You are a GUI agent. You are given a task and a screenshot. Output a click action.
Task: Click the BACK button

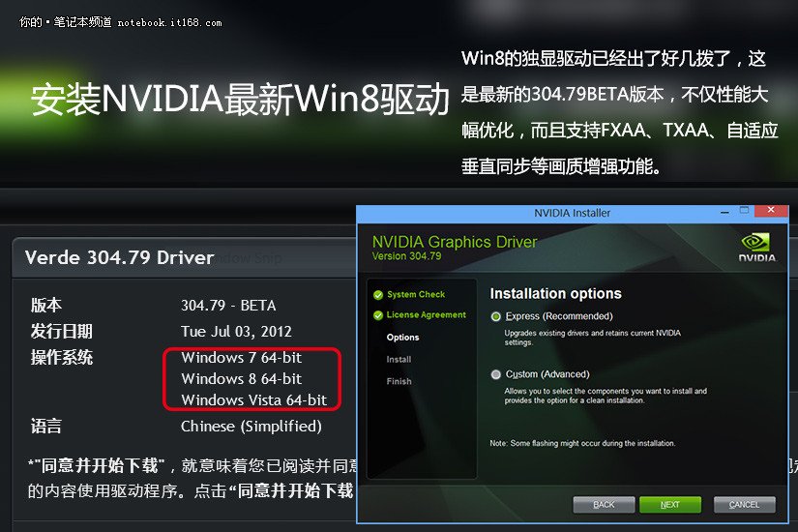point(604,505)
